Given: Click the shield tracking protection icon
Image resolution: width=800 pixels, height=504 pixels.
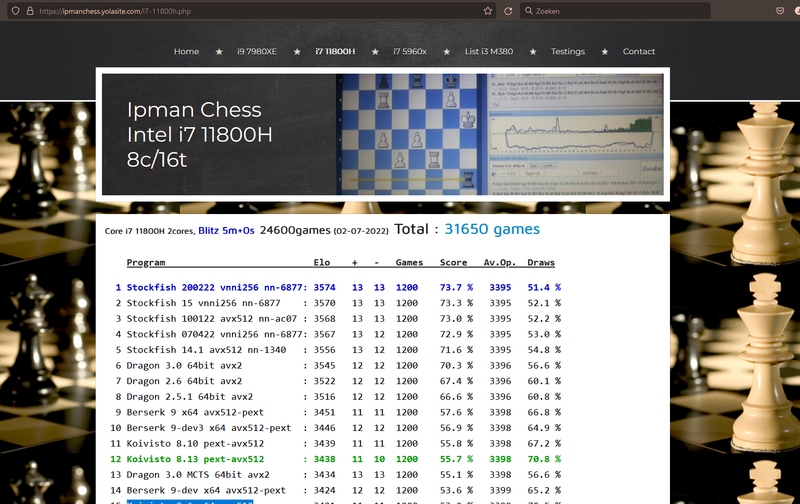Looking at the screenshot, I should [x=16, y=11].
